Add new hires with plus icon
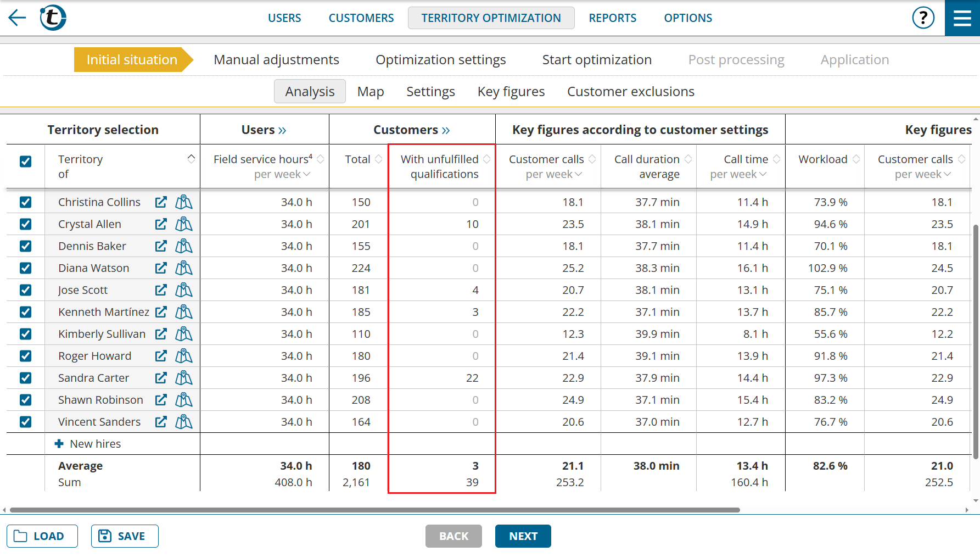The height and width of the screenshot is (557, 980). pos(59,444)
